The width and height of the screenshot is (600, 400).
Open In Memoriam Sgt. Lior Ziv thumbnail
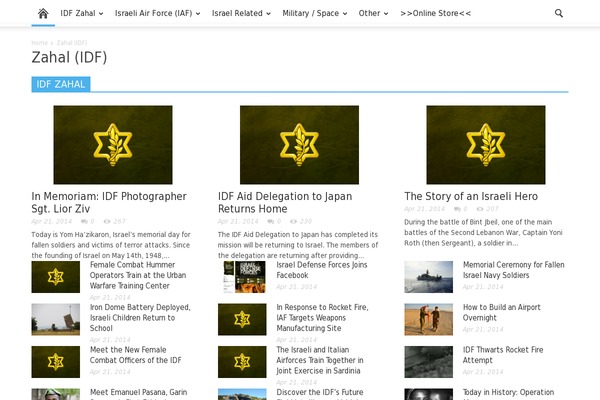(x=113, y=145)
